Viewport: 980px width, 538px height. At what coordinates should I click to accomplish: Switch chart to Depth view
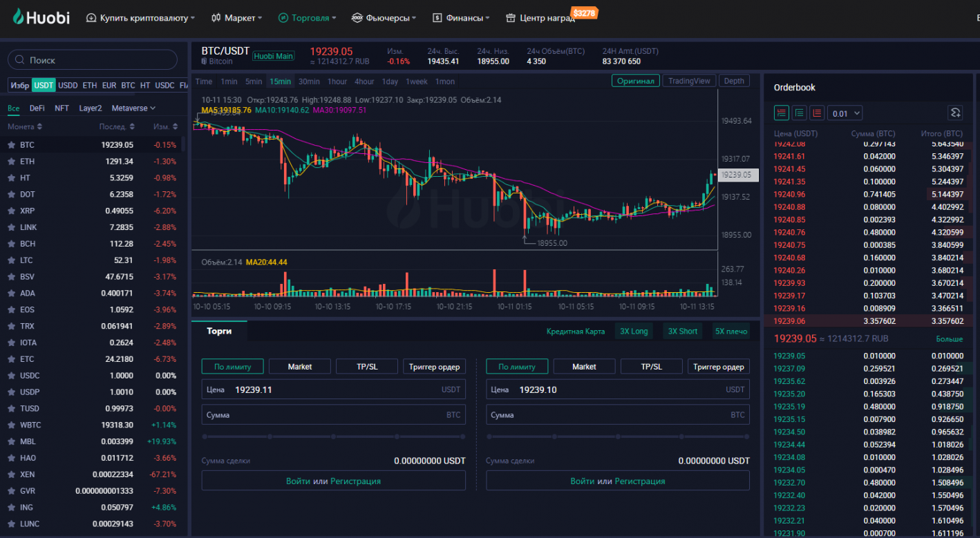(x=734, y=81)
